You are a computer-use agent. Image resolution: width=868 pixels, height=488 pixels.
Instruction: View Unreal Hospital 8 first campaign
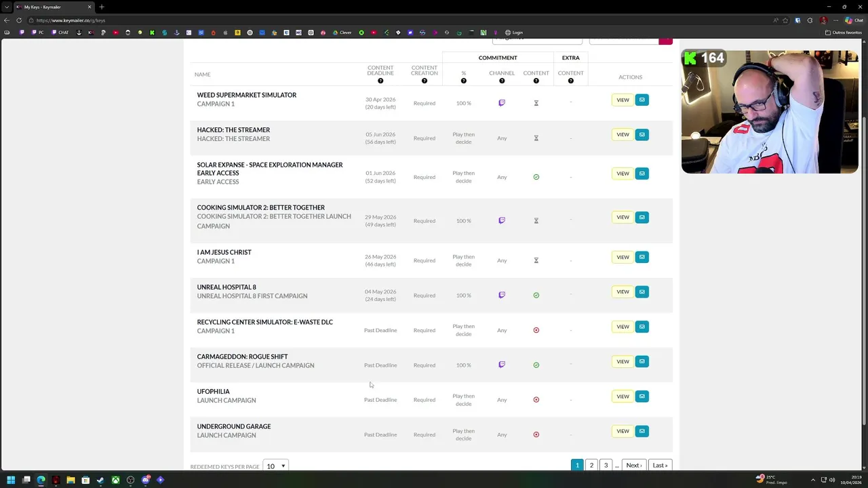pos(623,291)
